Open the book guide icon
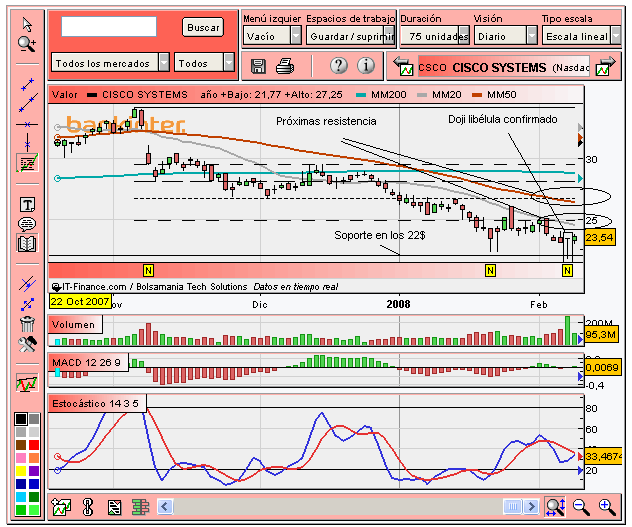632x527 pixels. (x=27, y=243)
